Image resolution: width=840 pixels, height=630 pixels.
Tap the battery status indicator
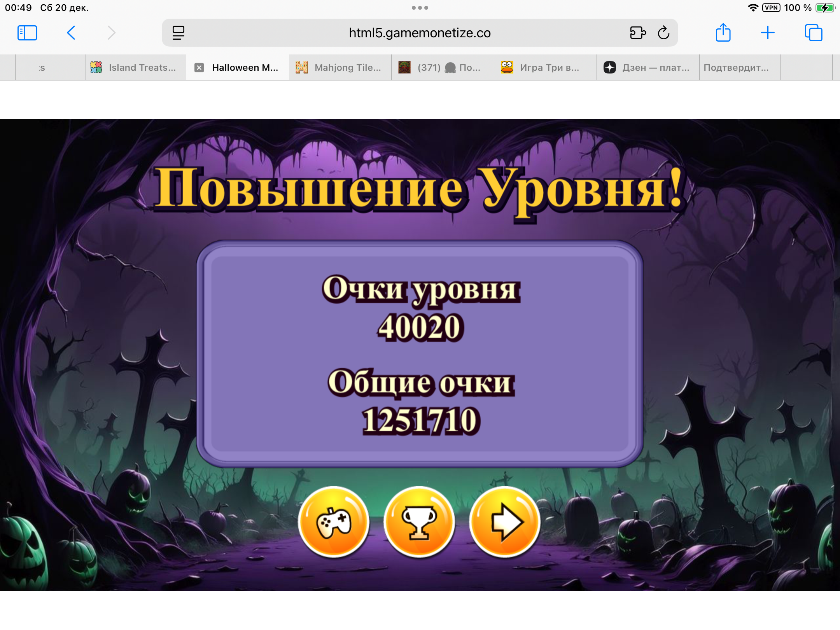tap(825, 8)
